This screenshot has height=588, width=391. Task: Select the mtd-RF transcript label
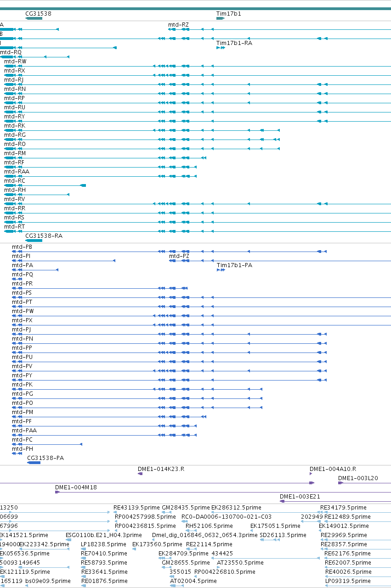(14, 162)
